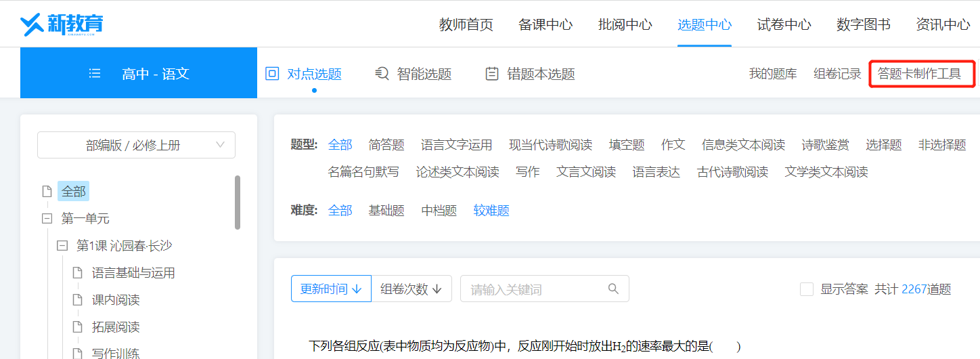This screenshot has height=359, width=980.
Task: Filter question type by 非选择题
Action: click(x=942, y=145)
